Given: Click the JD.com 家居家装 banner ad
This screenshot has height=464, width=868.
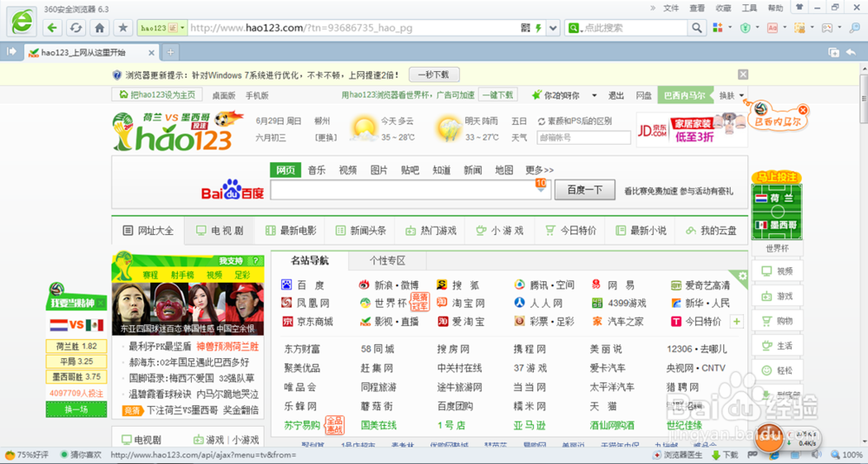Looking at the screenshot, I should coord(692,130).
